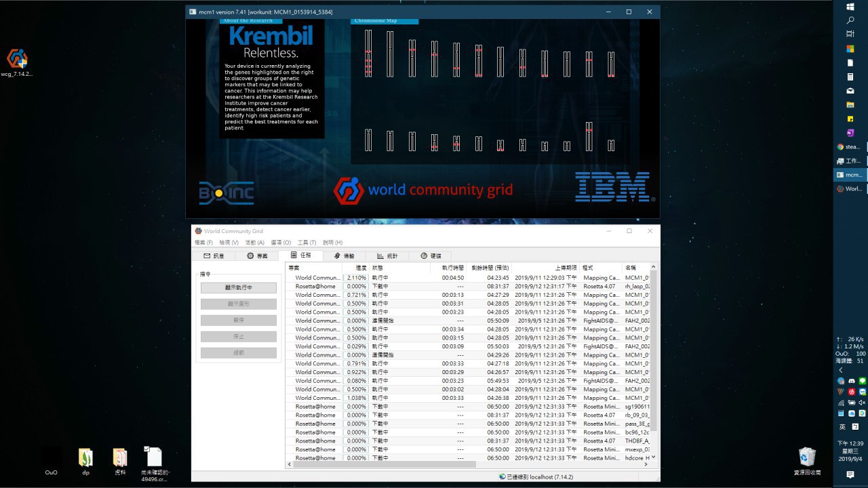The image size is (868, 488).
Task: Click the 細節 button
Action: [239, 353]
